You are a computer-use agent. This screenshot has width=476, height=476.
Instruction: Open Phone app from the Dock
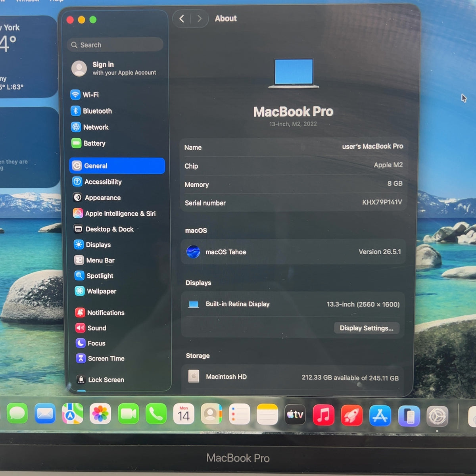tap(156, 414)
